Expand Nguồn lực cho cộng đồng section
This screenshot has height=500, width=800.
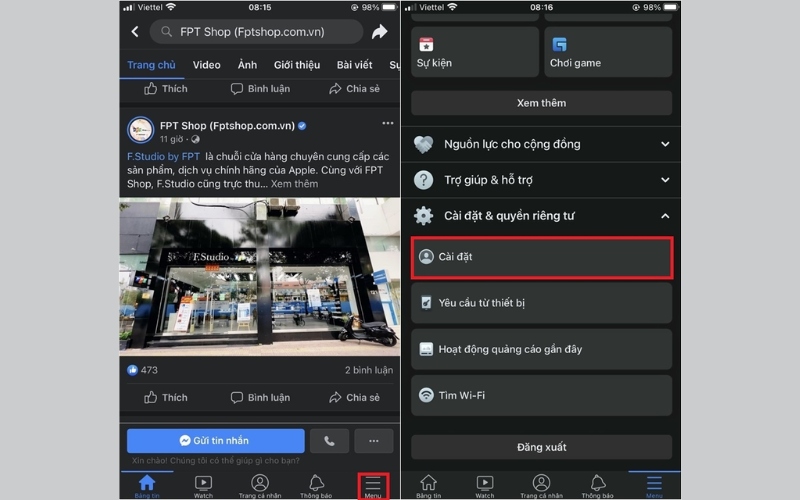point(541,144)
